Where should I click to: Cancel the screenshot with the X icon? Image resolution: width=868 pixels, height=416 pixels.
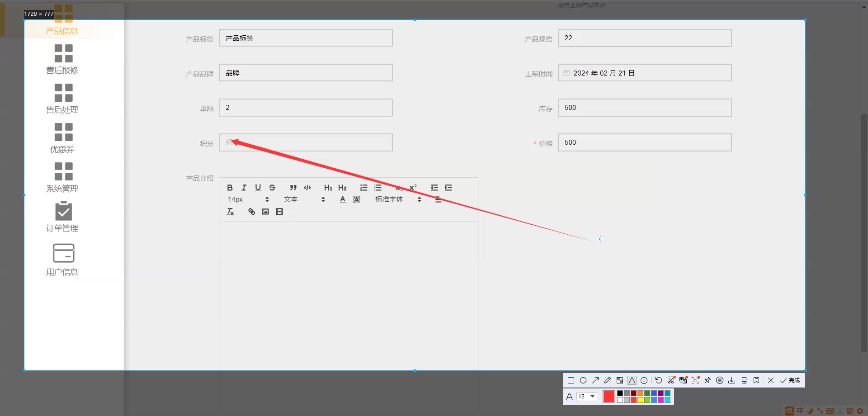tap(771, 380)
